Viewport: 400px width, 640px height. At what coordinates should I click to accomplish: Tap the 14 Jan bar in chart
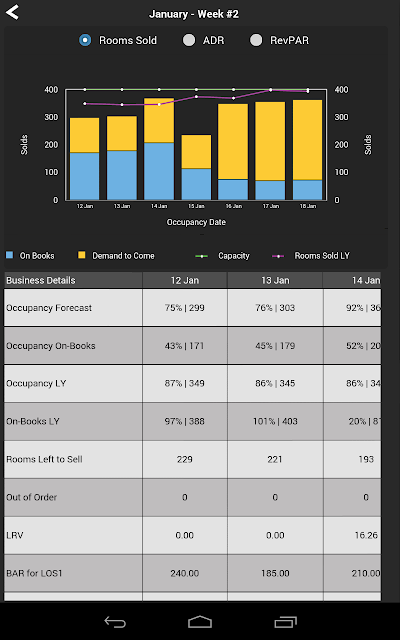(159, 149)
